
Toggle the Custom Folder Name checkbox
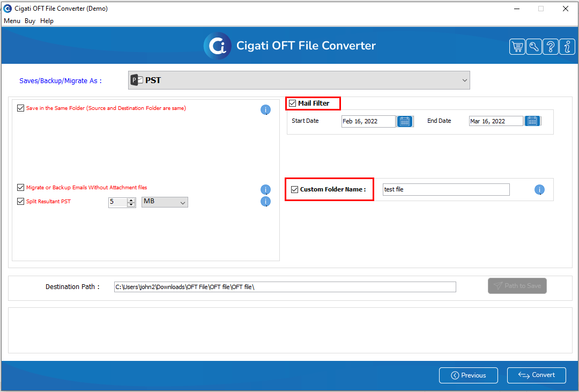(x=294, y=189)
